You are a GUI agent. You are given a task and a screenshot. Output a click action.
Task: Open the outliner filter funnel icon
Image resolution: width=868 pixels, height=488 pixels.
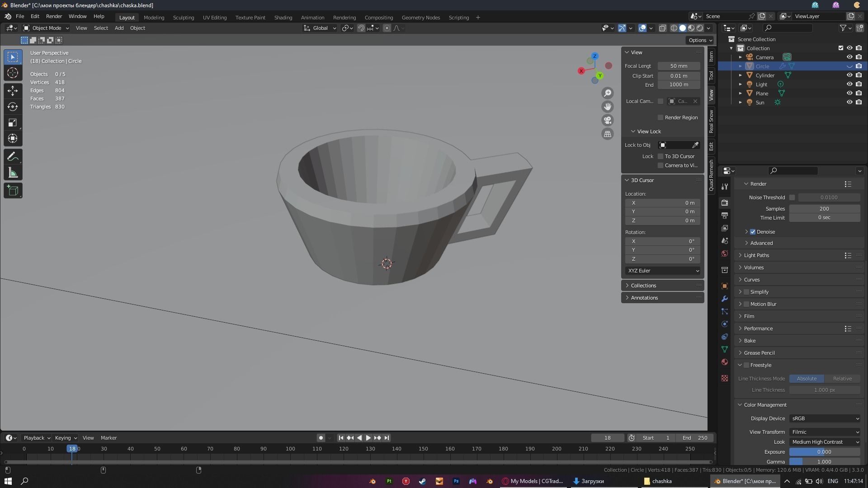pos(843,28)
